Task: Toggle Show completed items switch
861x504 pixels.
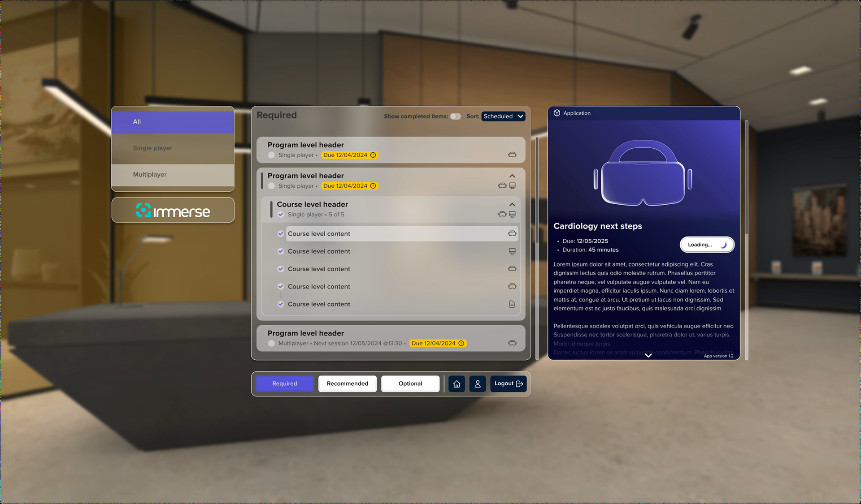Action: [455, 116]
